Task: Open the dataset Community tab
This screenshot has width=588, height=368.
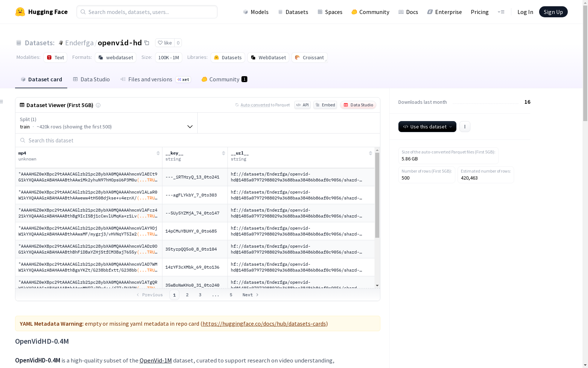Action: coord(224,79)
